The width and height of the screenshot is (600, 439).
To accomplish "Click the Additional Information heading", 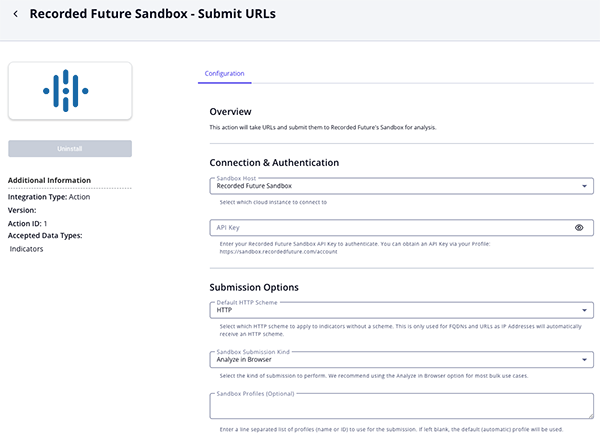I will [x=49, y=180].
